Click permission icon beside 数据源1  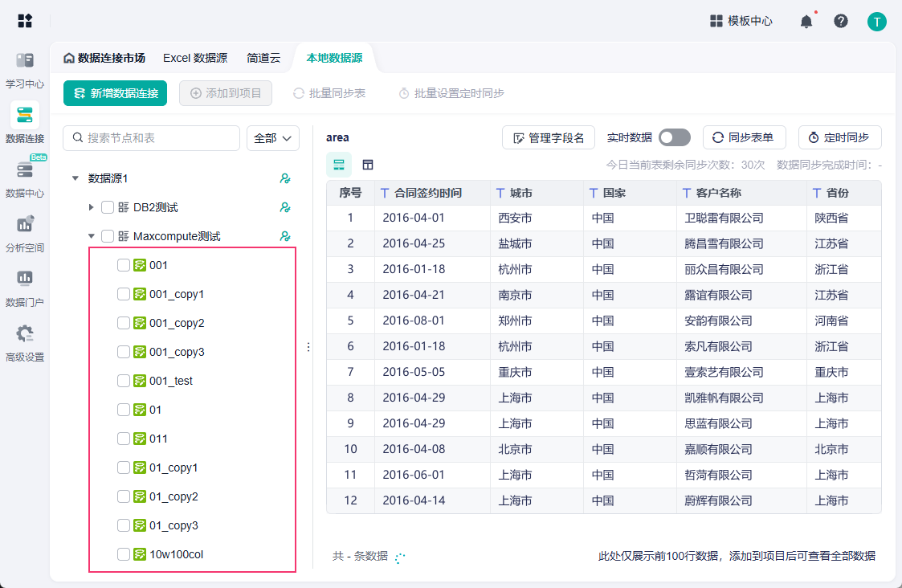285,178
